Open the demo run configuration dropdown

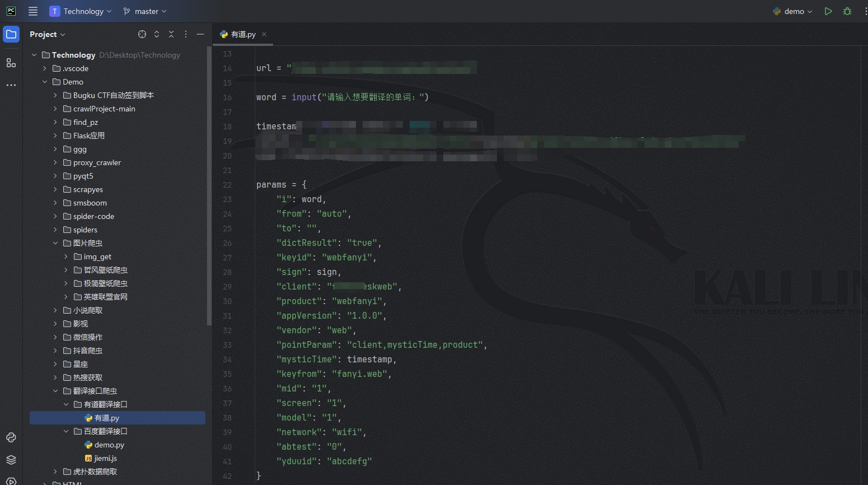[x=792, y=11]
